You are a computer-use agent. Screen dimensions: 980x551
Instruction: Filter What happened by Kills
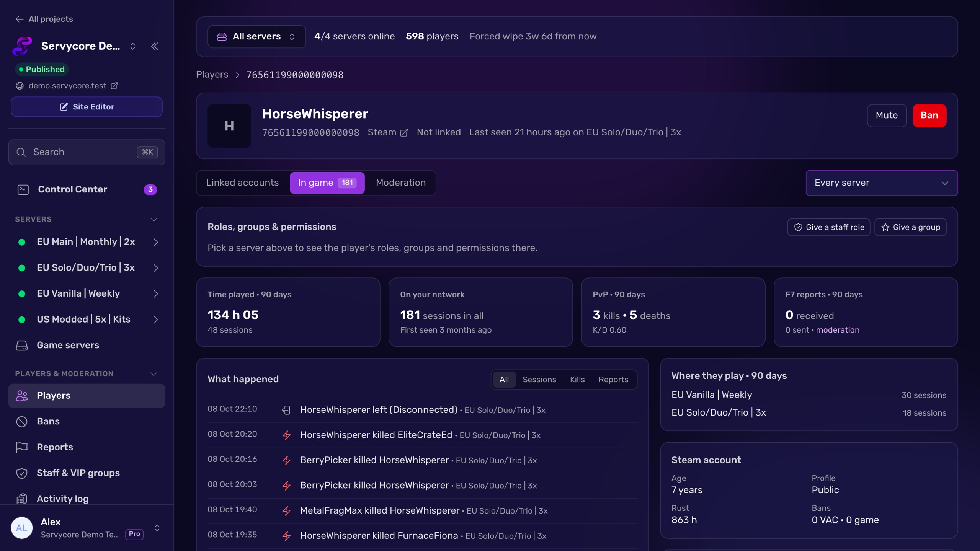coord(577,380)
